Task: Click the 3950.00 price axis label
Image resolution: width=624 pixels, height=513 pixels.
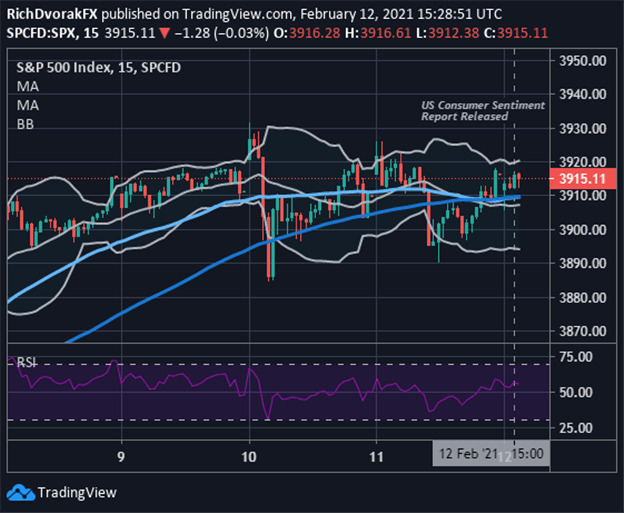Action: coord(583,61)
